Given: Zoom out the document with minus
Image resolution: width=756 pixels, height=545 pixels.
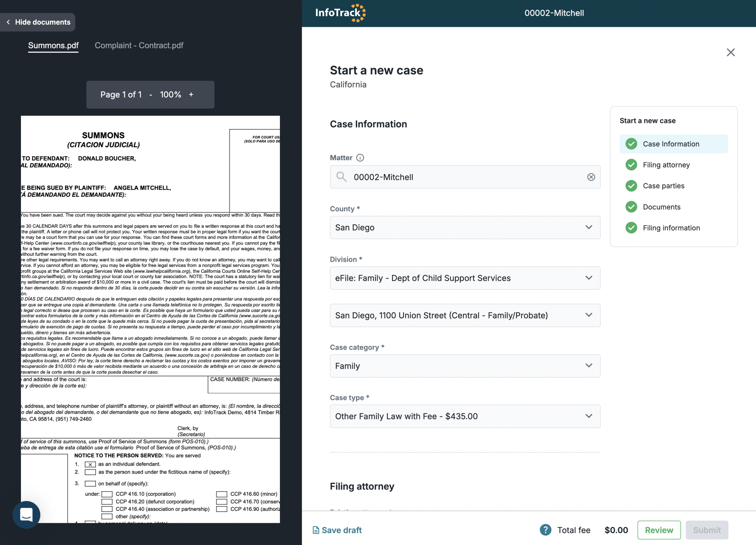Looking at the screenshot, I should point(151,95).
